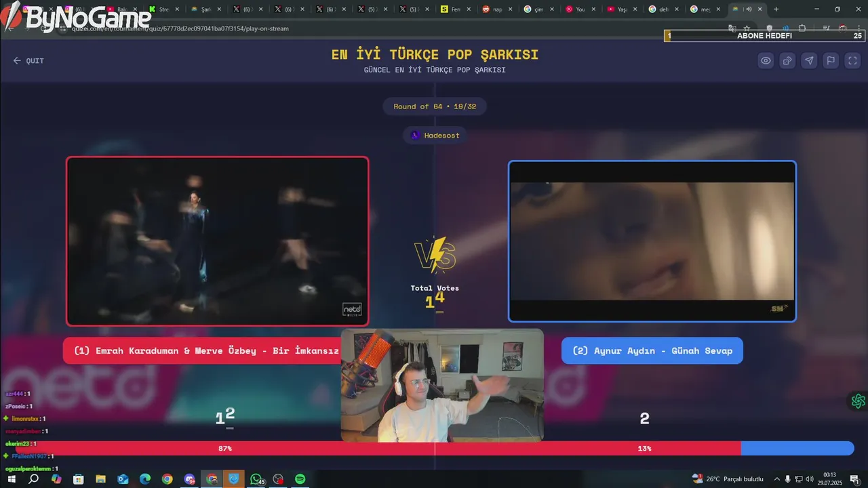Click the 13% label on the vote bar
This screenshot has height=488, width=868.
pyautogui.click(x=644, y=449)
